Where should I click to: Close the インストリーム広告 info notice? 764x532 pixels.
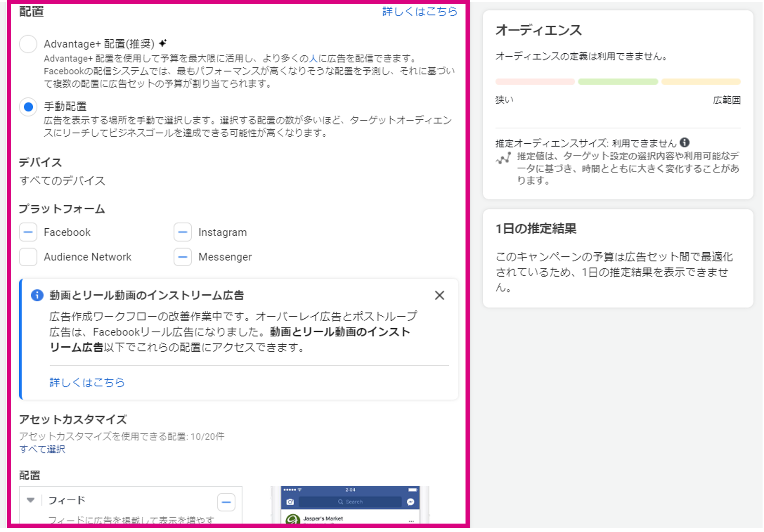point(439,295)
